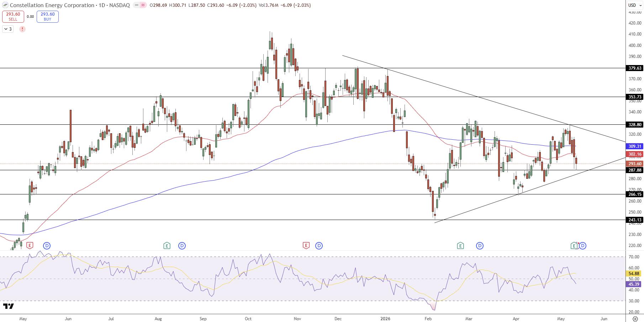Click the Oct label on time axis
The width and height of the screenshot is (644, 322).
pyautogui.click(x=248, y=318)
